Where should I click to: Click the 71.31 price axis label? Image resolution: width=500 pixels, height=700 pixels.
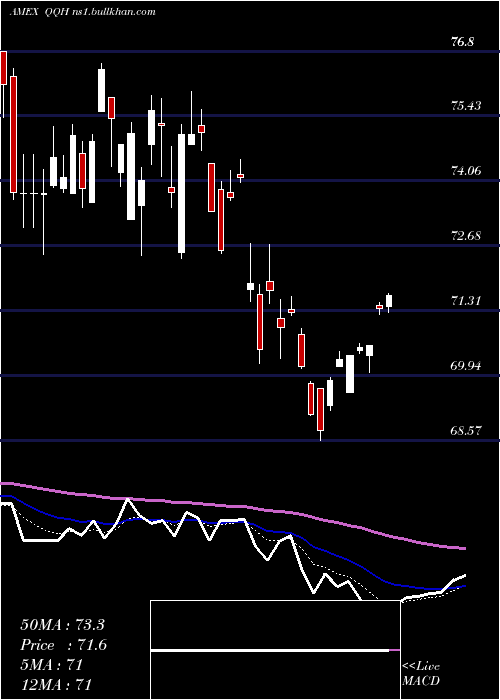pos(466,300)
